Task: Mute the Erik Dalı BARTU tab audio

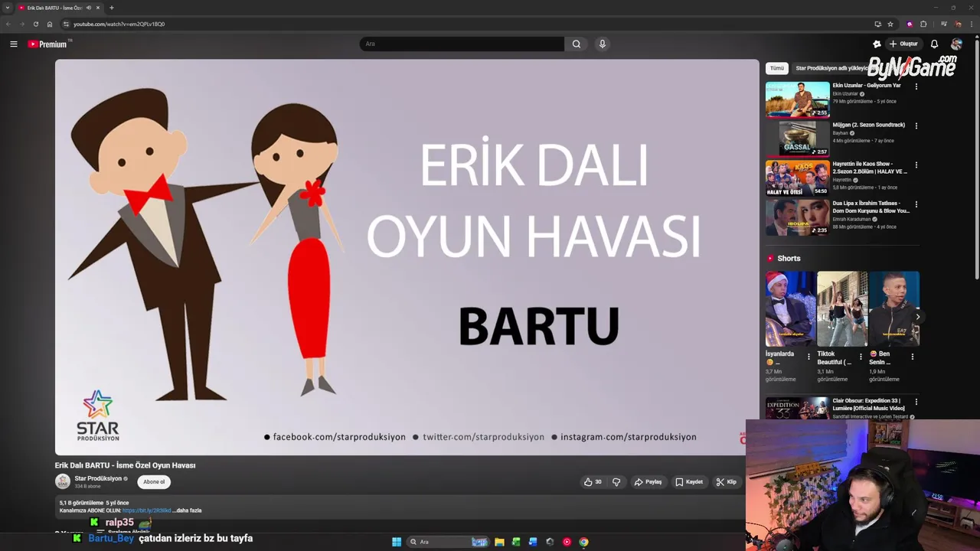Action: (x=89, y=8)
